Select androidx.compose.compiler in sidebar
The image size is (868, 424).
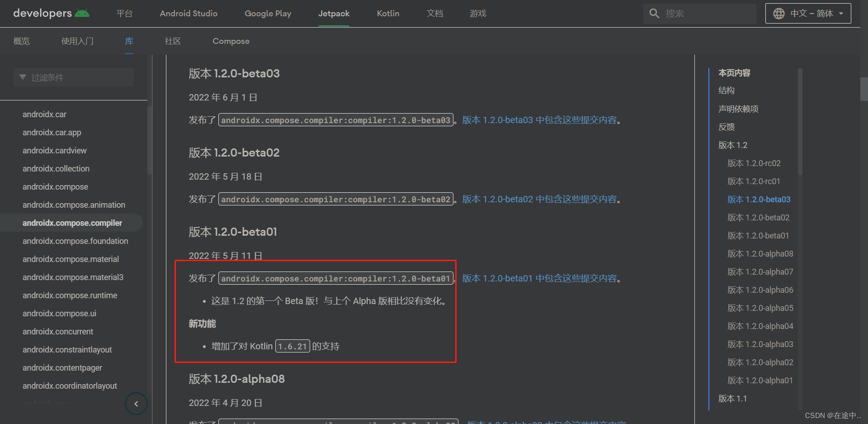coord(72,223)
